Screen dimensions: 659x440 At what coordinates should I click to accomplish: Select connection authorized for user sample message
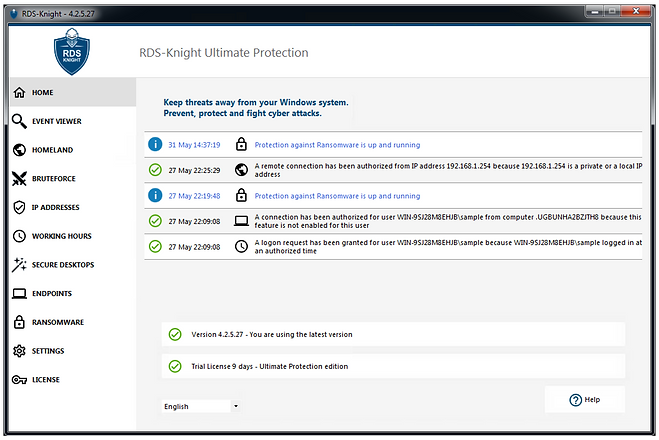(448, 221)
